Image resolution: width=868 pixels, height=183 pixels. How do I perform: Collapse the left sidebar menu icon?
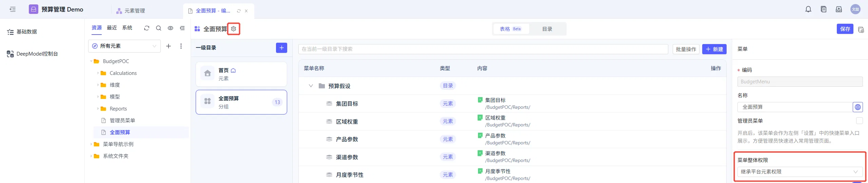coord(13,9)
